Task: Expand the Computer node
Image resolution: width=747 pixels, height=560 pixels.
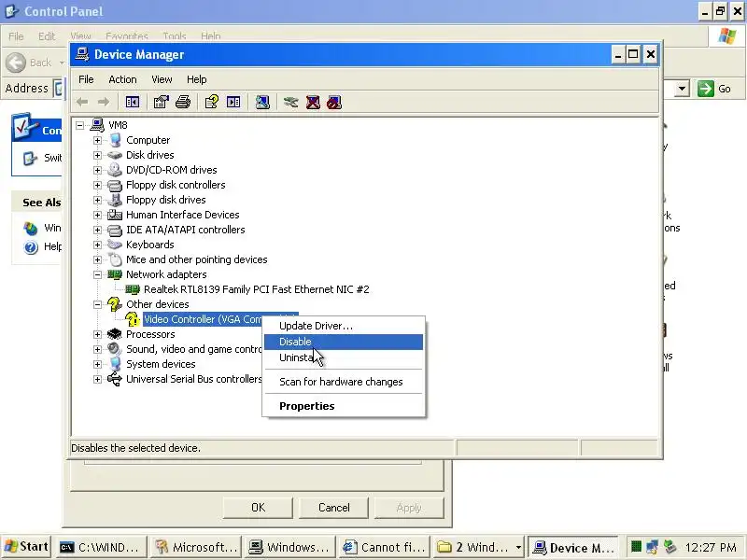Action: [x=97, y=140]
